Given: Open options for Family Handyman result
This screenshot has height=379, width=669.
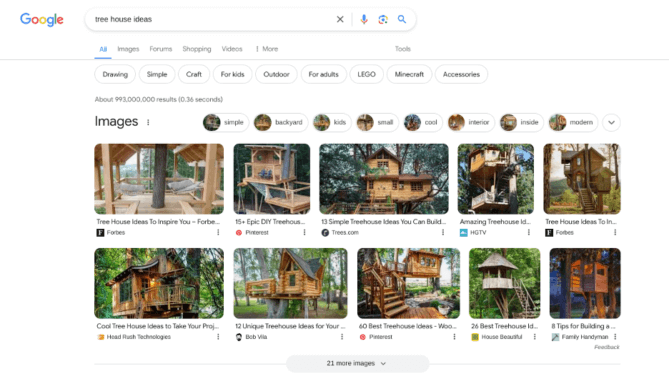Looking at the screenshot, I should pos(615,337).
